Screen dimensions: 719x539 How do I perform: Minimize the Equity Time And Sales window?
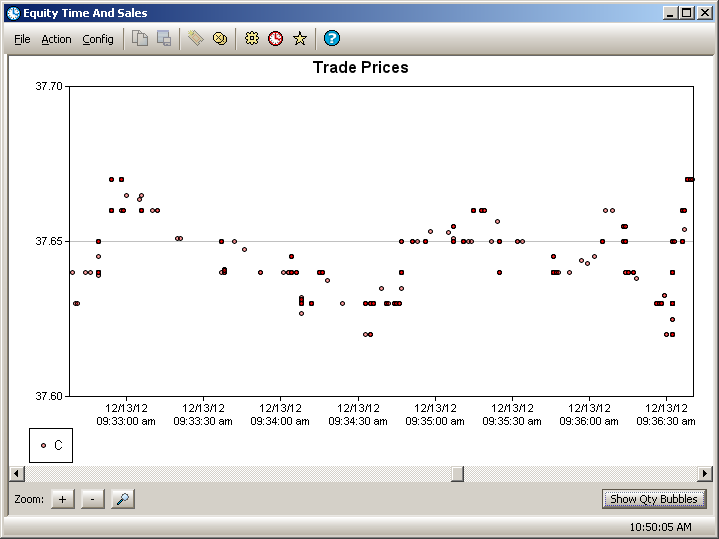pyautogui.click(x=670, y=13)
